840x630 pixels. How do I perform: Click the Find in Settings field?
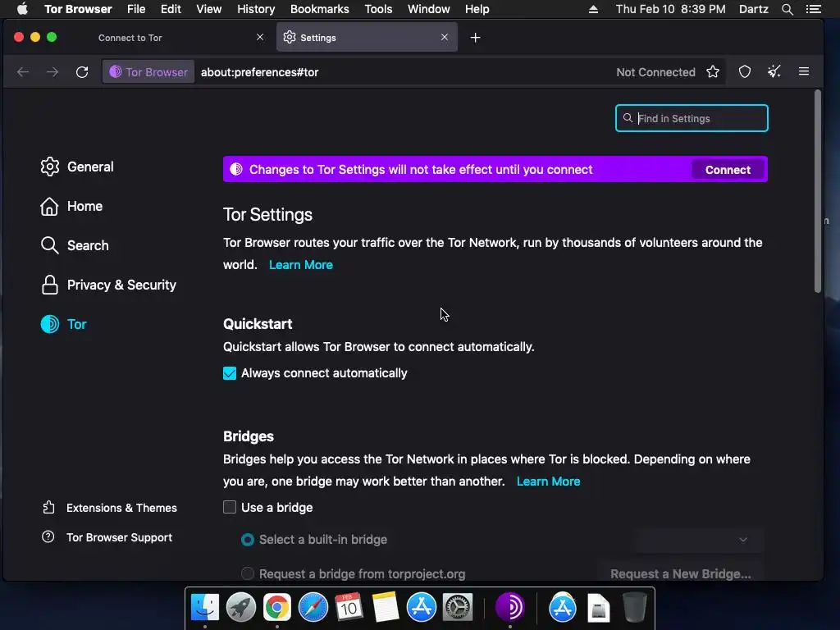click(x=692, y=118)
